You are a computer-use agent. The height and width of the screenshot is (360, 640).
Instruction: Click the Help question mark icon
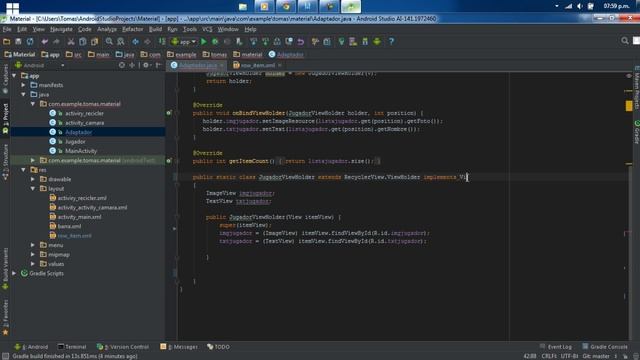click(391, 42)
